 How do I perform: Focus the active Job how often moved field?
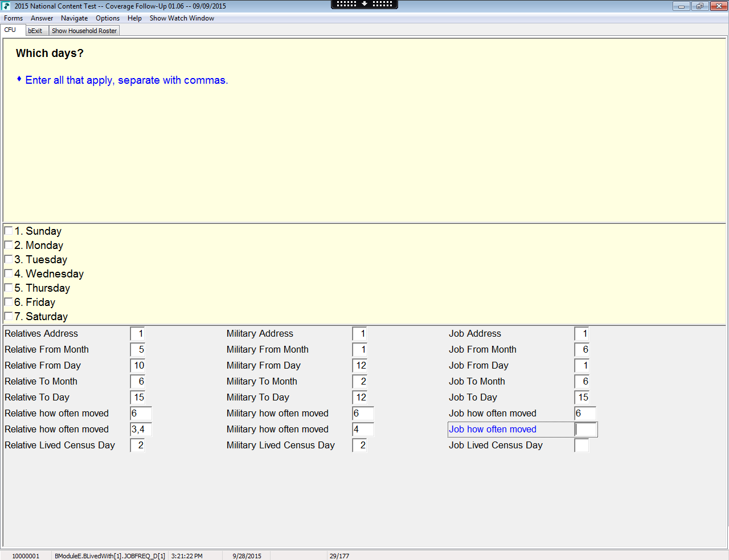tap(586, 430)
